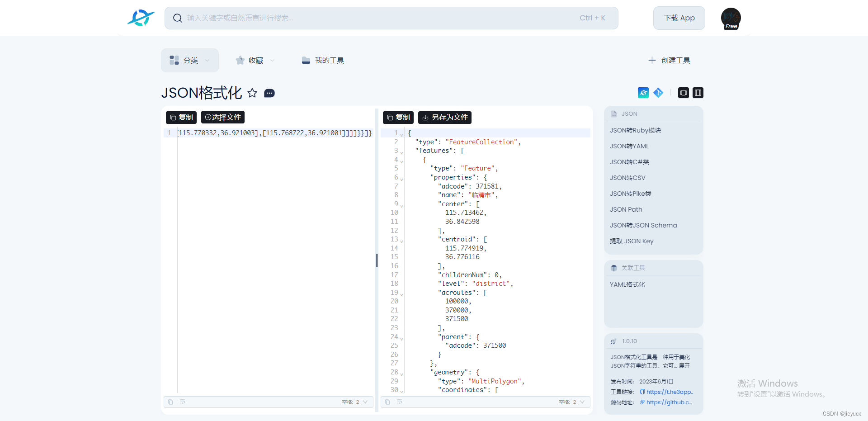868x421 pixels.
Task: Open the JSON转YAML tool
Action: 629,146
